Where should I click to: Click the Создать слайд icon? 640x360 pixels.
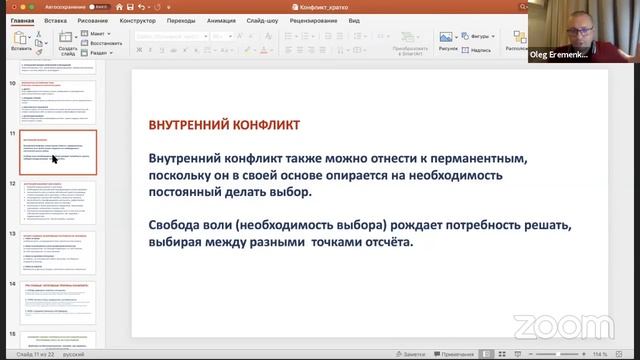[x=65, y=37]
